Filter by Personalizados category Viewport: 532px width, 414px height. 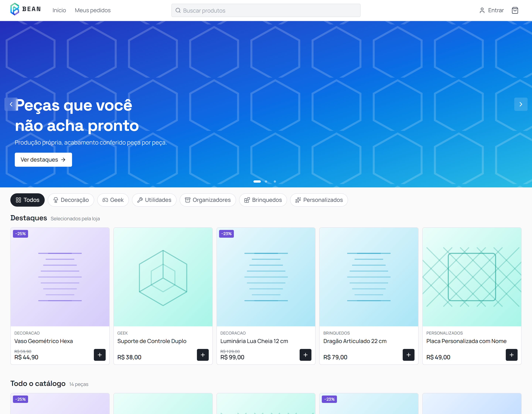click(319, 200)
